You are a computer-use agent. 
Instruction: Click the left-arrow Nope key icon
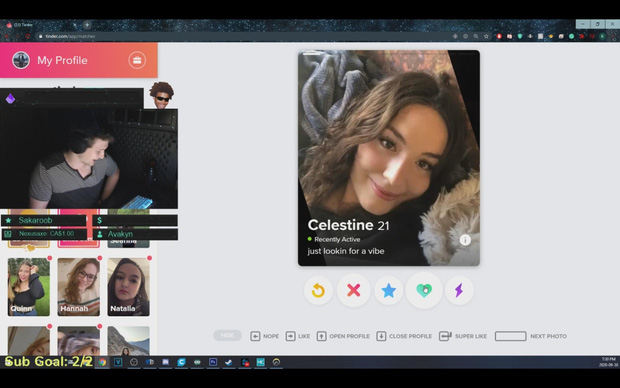255,336
